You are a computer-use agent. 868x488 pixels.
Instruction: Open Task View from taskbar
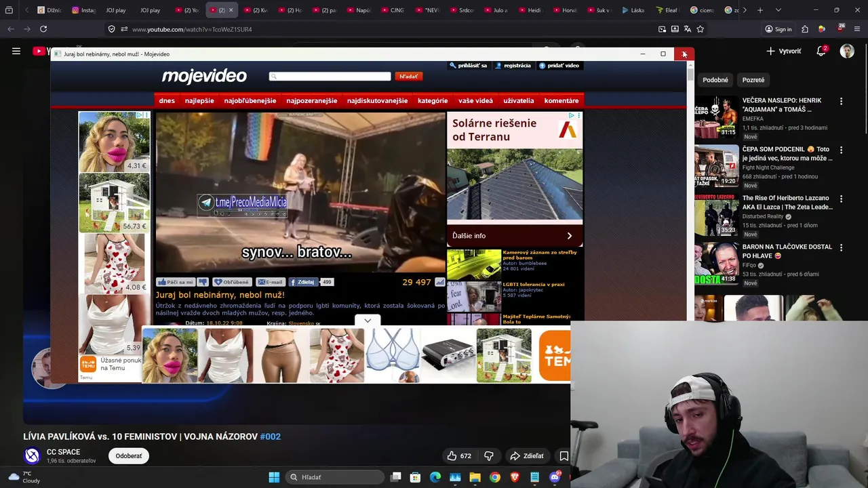click(396, 477)
